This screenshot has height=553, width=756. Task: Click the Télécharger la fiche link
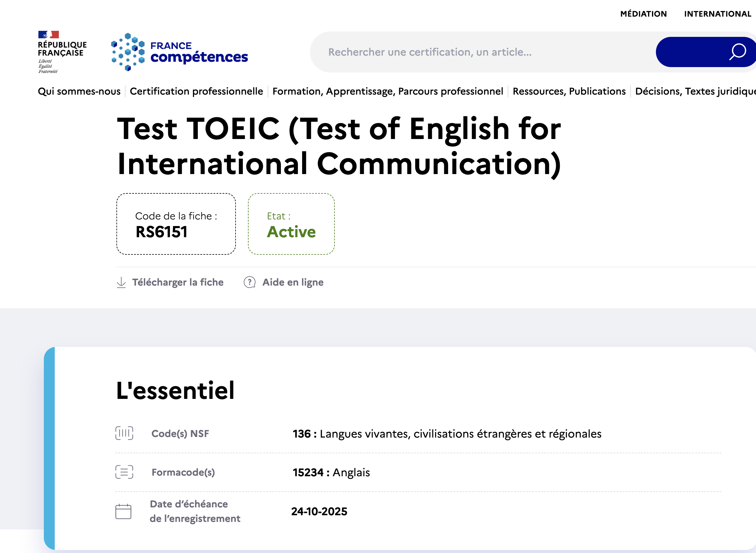(x=178, y=282)
